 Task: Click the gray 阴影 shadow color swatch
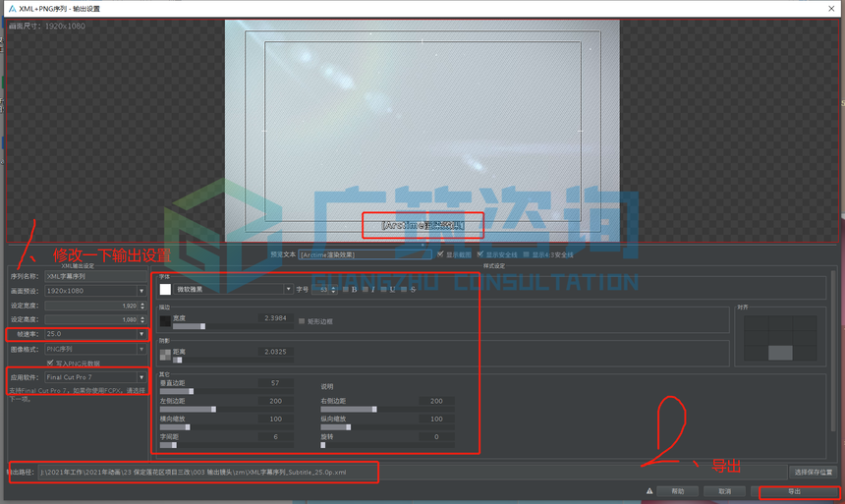point(165,355)
